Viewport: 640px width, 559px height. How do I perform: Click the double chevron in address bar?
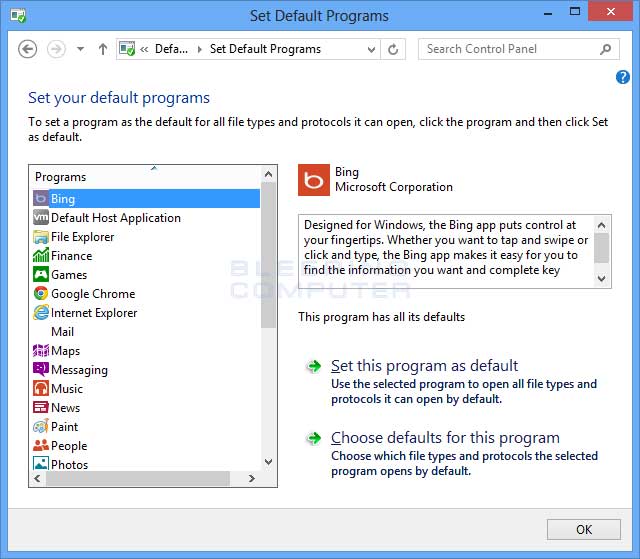point(144,49)
